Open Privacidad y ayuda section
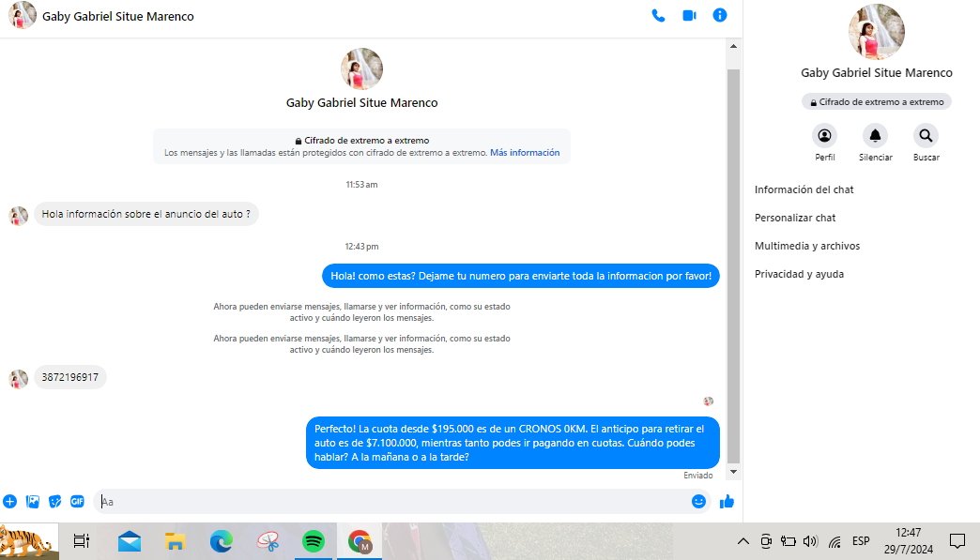The width and height of the screenshot is (980, 560). tap(799, 274)
